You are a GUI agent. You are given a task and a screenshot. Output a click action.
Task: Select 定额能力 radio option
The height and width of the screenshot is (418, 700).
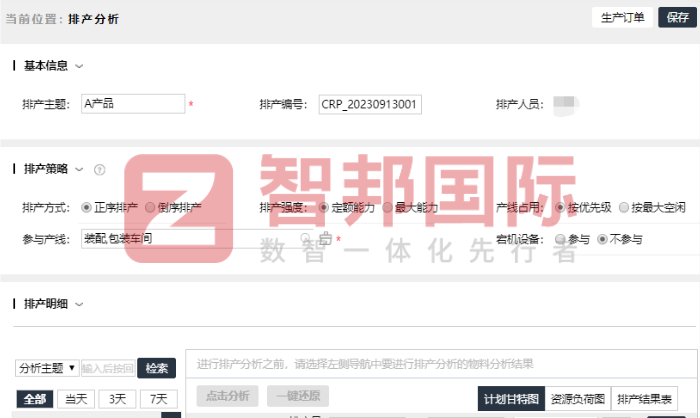tap(324, 207)
